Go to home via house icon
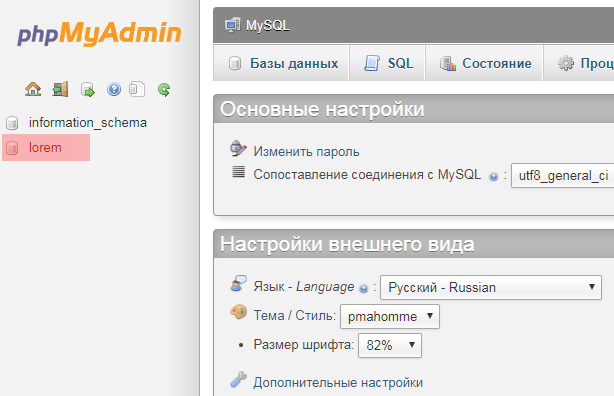This screenshot has height=396, width=614. (33, 89)
